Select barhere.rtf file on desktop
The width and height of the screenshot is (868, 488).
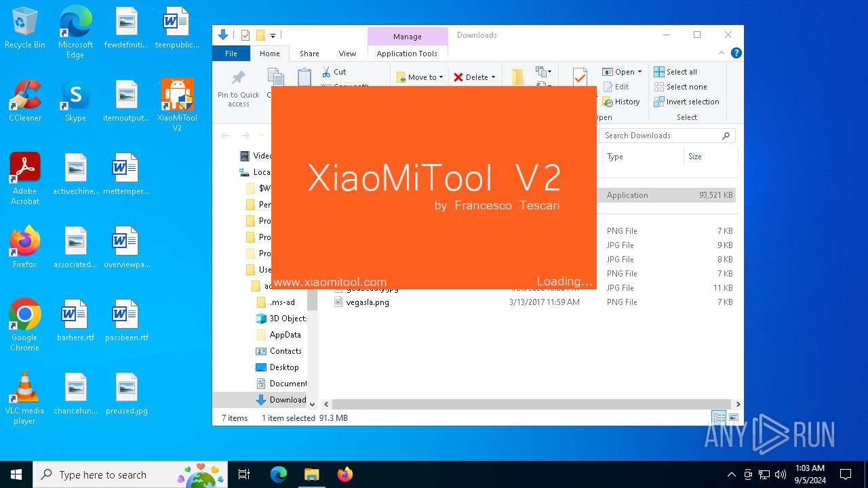click(x=76, y=321)
